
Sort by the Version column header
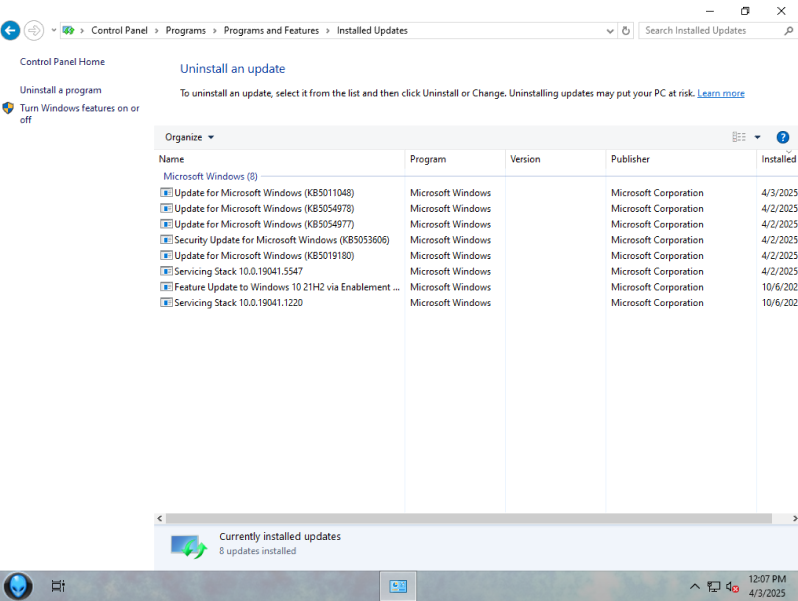(556, 159)
